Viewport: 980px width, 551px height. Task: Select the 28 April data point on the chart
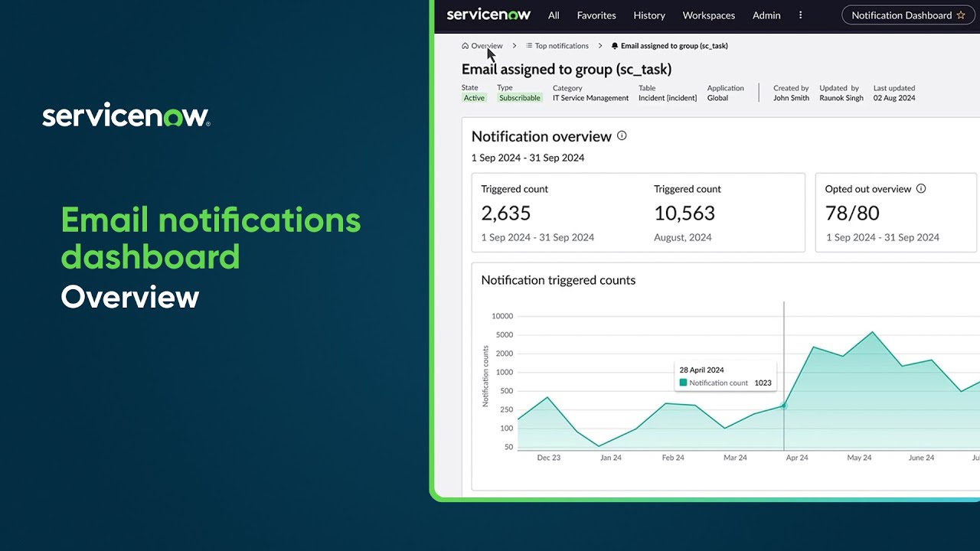tap(783, 406)
